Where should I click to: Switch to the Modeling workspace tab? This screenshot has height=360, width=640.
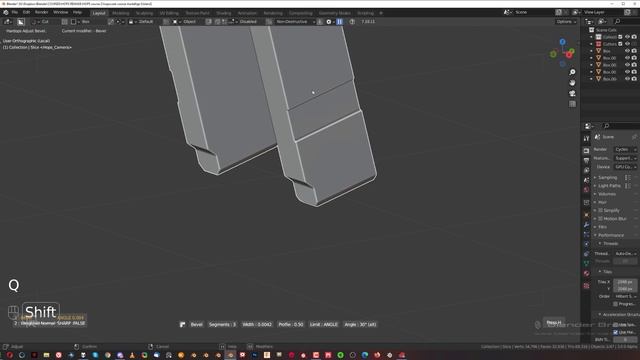pyautogui.click(x=120, y=13)
